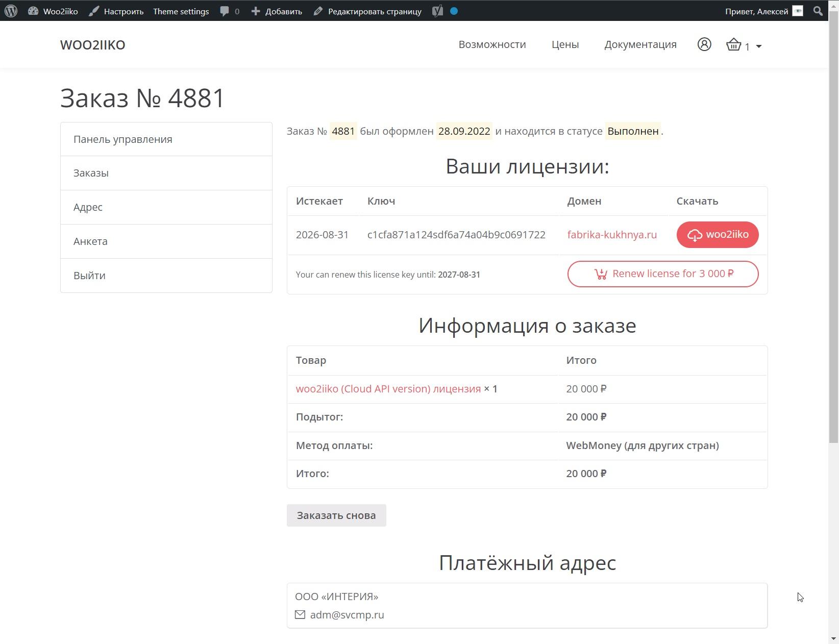This screenshot has height=644, width=839.
Task: Open the admin bar search icon
Action: tap(818, 11)
